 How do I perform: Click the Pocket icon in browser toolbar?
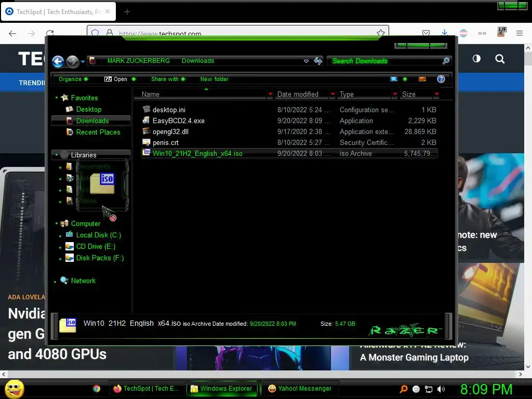pyautogui.click(x=426, y=33)
